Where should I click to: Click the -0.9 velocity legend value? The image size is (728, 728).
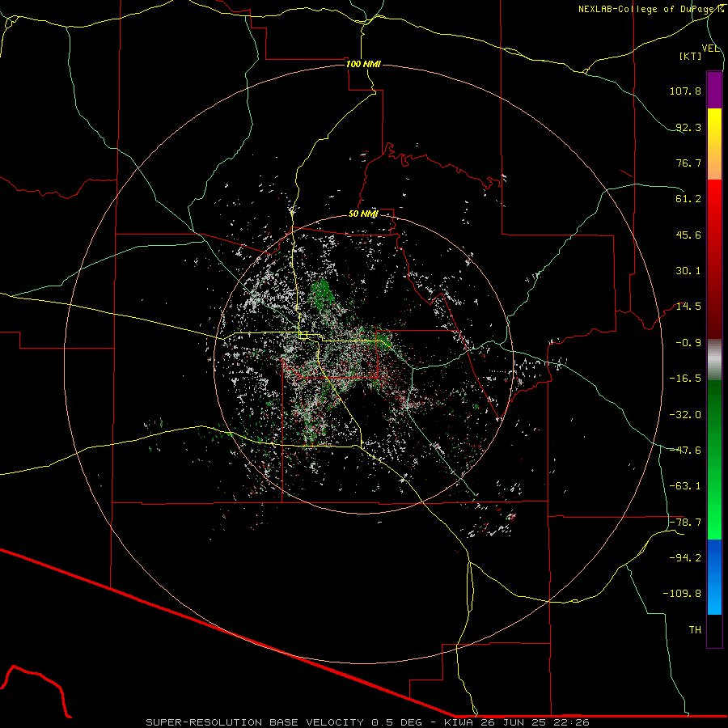pos(688,343)
